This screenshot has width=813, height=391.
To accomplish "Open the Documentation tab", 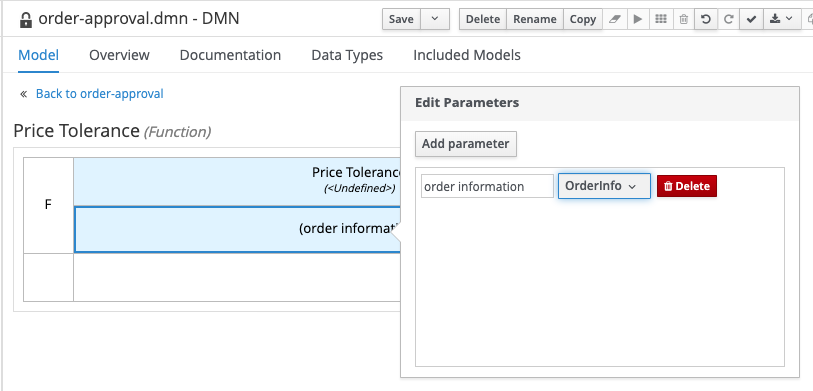I will click(x=230, y=55).
